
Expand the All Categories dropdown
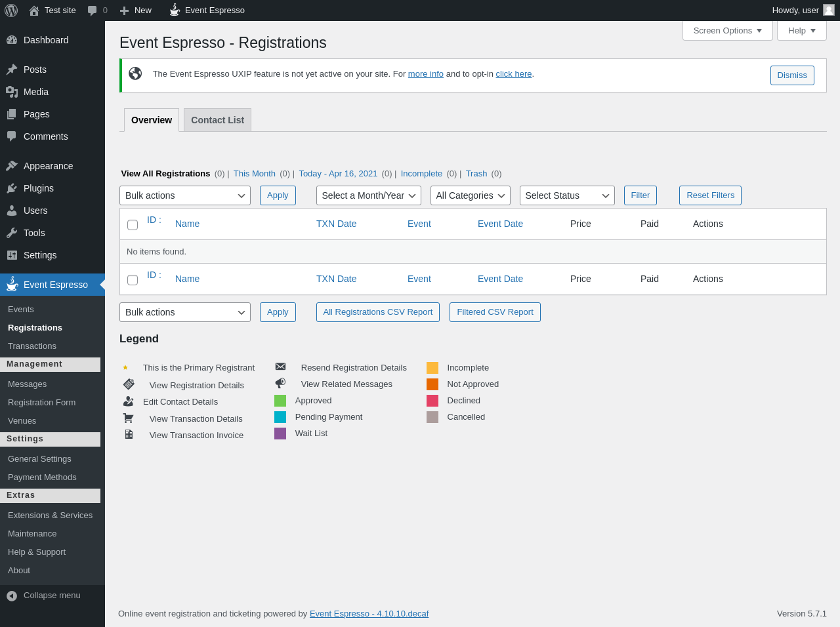470,195
